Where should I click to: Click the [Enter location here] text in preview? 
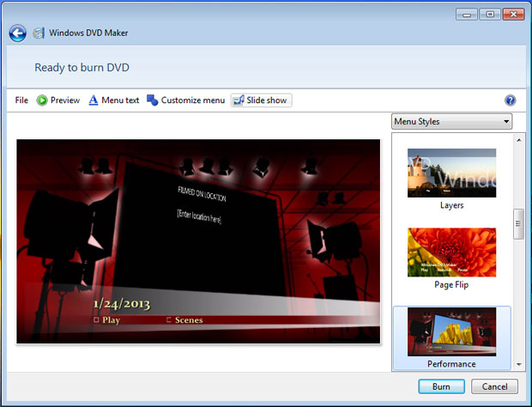199,216
